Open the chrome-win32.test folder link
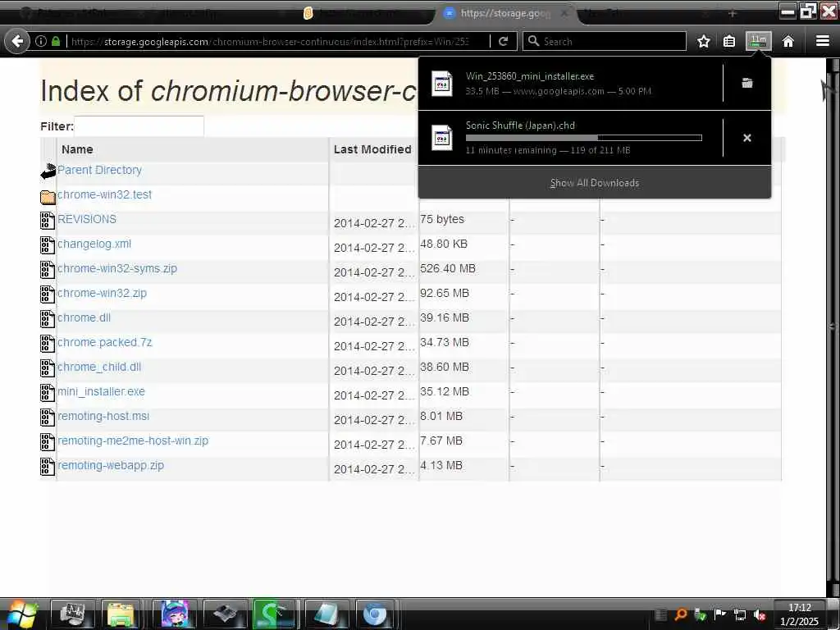This screenshot has width=840, height=630. (x=104, y=194)
